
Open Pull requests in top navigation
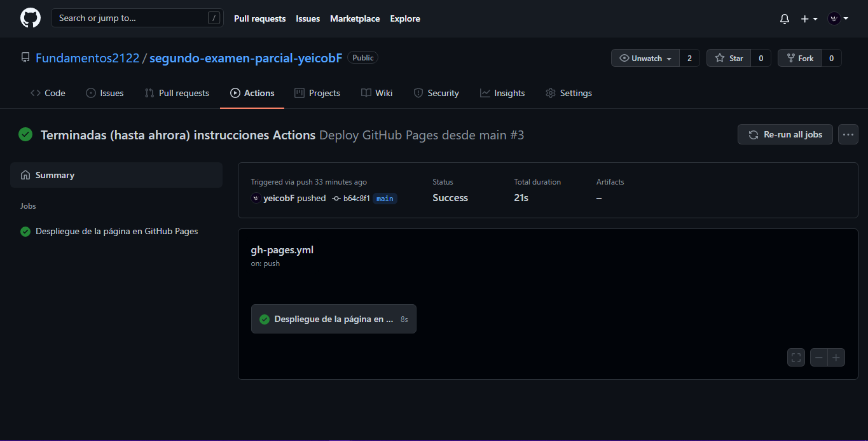(259, 18)
